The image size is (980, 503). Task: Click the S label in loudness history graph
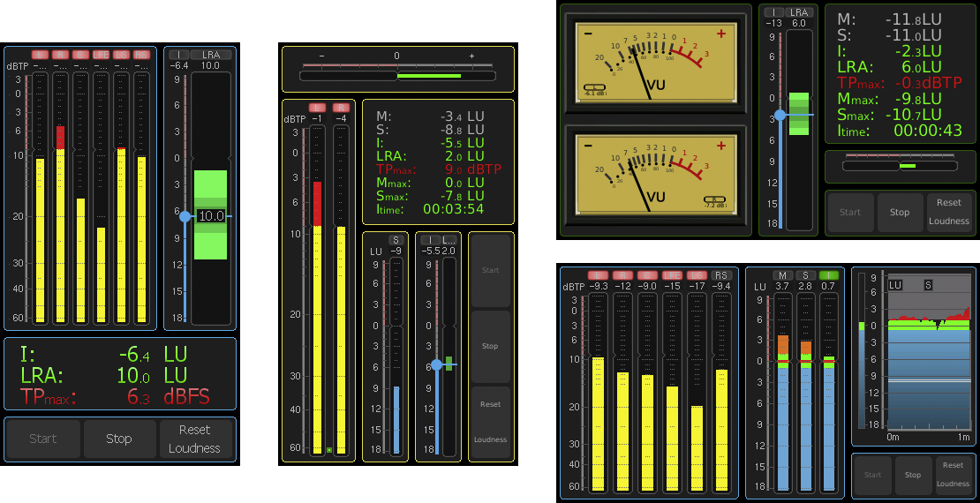928,285
